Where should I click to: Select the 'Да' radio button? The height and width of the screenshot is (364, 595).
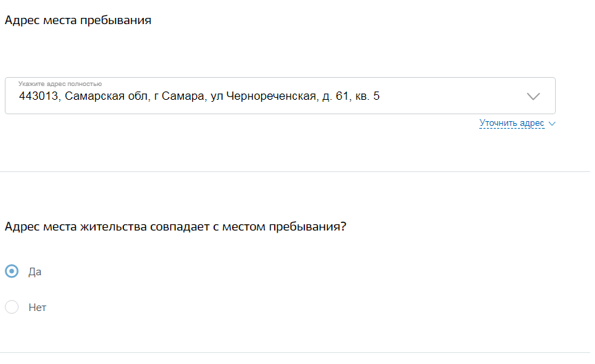tap(12, 271)
